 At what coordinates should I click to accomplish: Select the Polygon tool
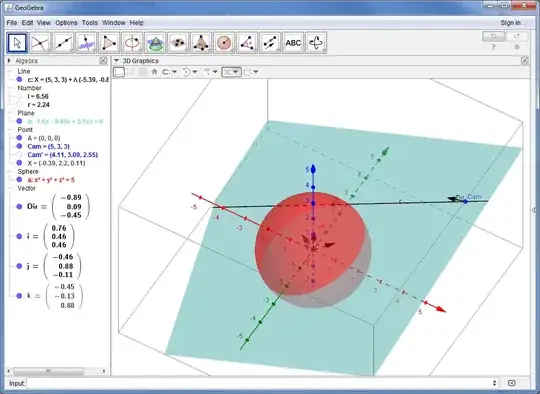click(x=109, y=43)
